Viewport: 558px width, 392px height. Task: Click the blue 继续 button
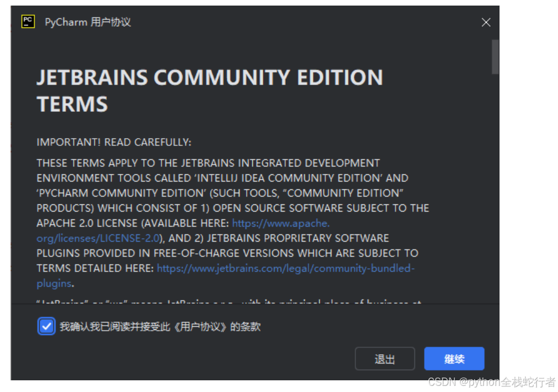pyautogui.click(x=454, y=359)
